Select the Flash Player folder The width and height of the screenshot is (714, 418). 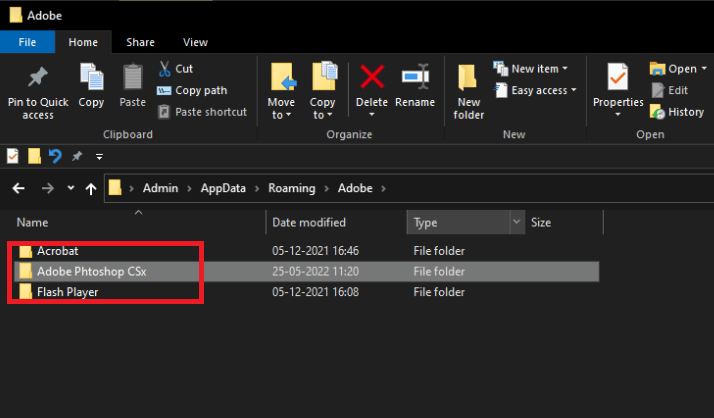click(x=67, y=292)
